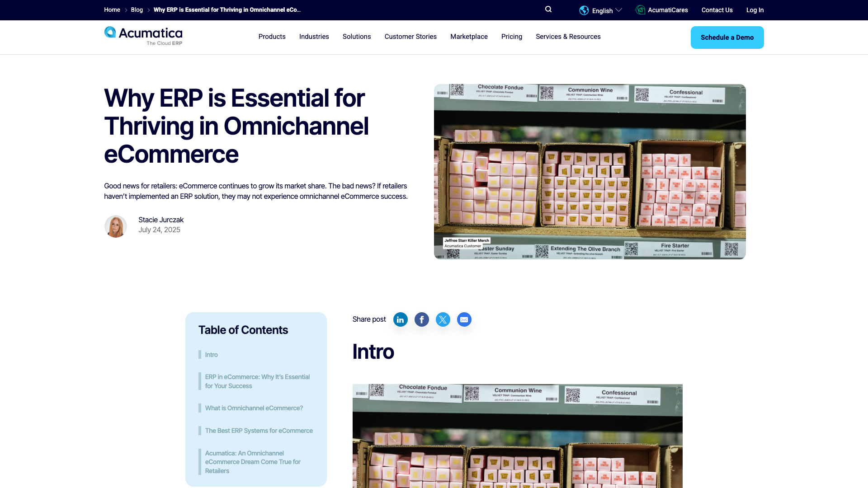Jump to Intro in table of contents
The width and height of the screenshot is (868, 488).
pos(211,355)
